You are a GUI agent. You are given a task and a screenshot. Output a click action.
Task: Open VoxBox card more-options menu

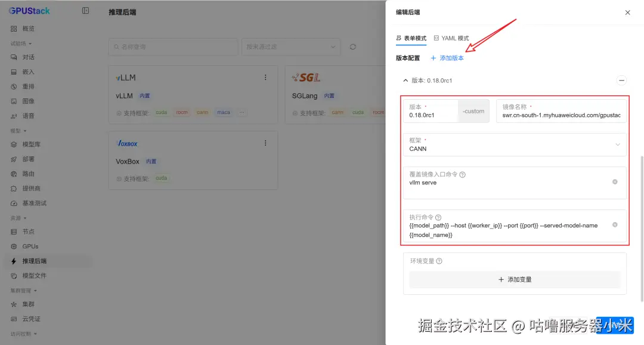pyautogui.click(x=265, y=143)
